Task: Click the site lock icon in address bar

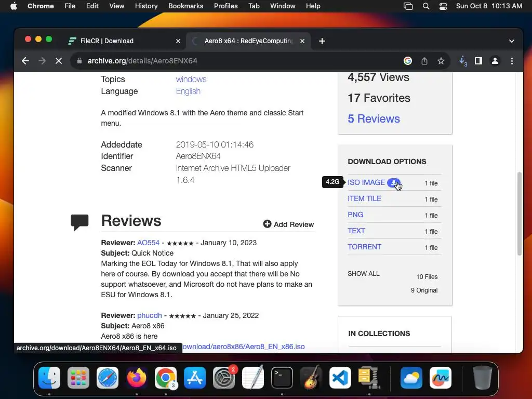Action: tap(79, 61)
